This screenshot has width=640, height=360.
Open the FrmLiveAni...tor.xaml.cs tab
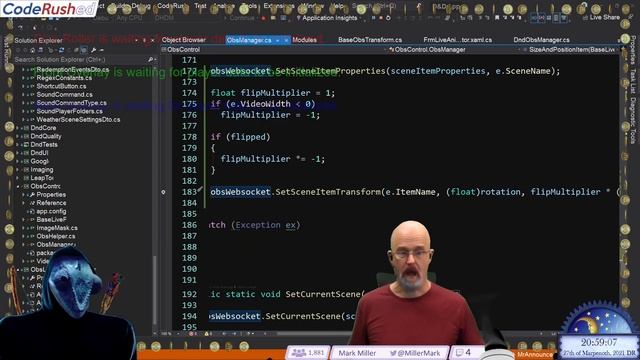(458, 40)
